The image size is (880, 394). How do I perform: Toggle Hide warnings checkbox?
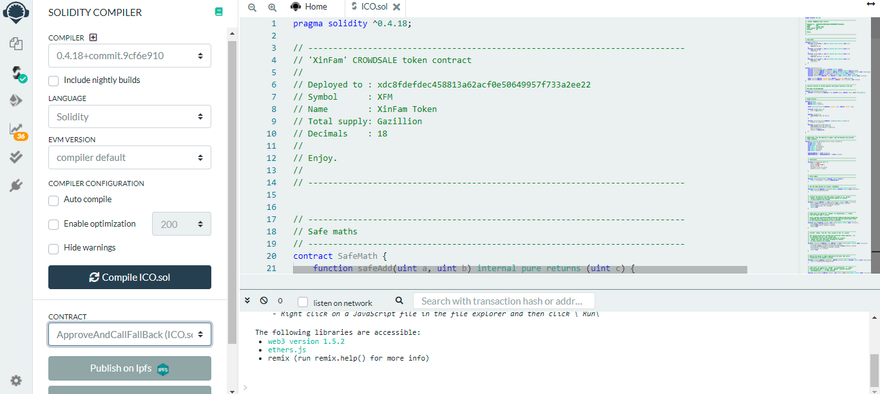click(x=53, y=249)
